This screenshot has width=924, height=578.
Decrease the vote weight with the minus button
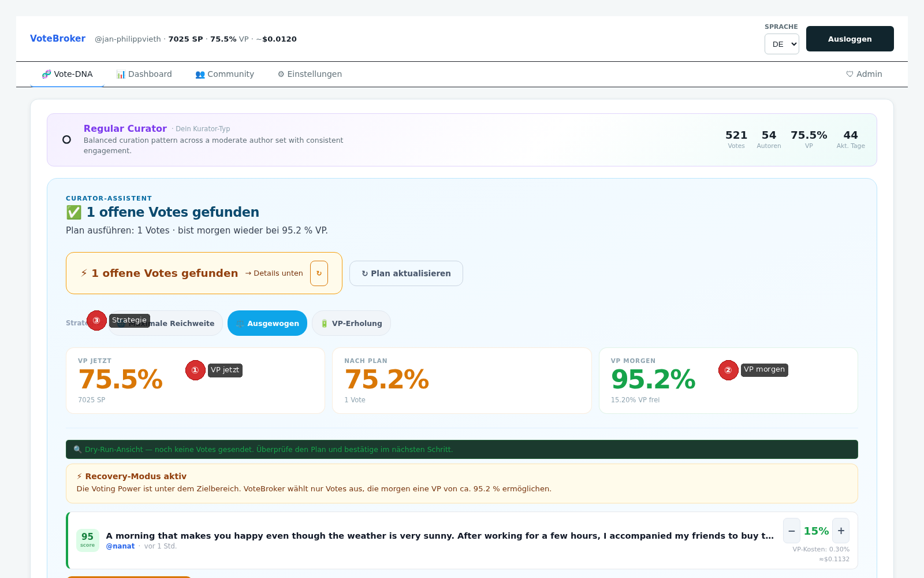pos(792,531)
